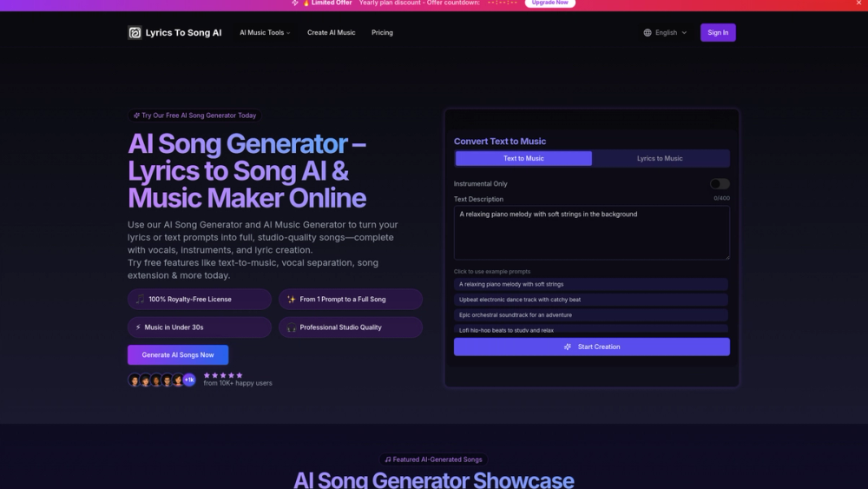Viewport: 868px width, 489px height.
Task: Click the from 10K+ happy users text
Action: (238, 383)
